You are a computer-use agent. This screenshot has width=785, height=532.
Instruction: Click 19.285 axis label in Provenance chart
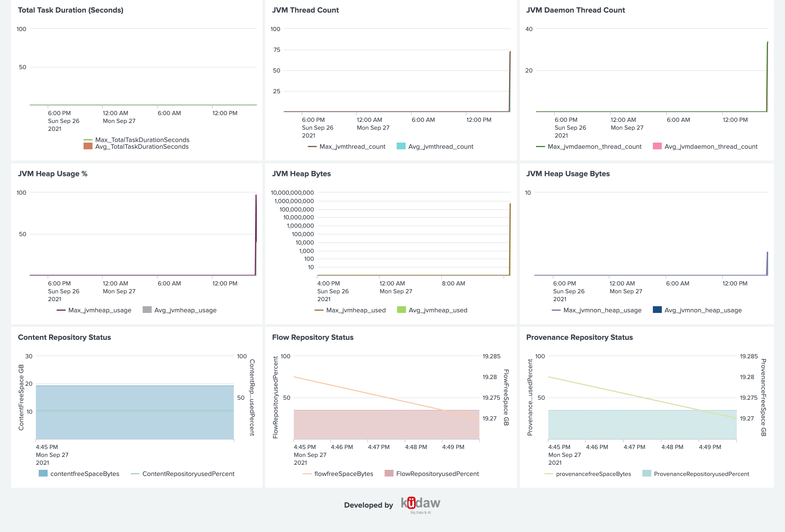tap(749, 356)
